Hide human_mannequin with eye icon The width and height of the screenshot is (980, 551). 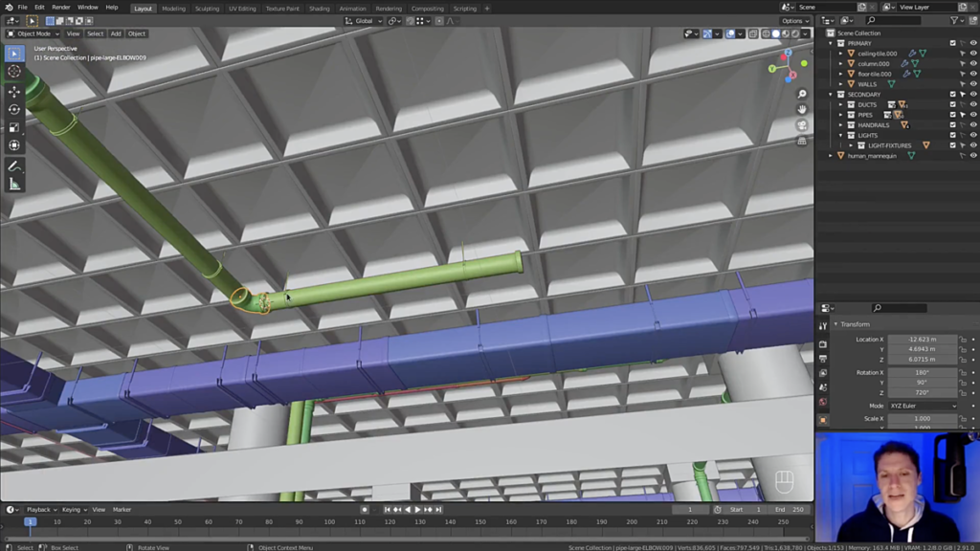click(973, 156)
